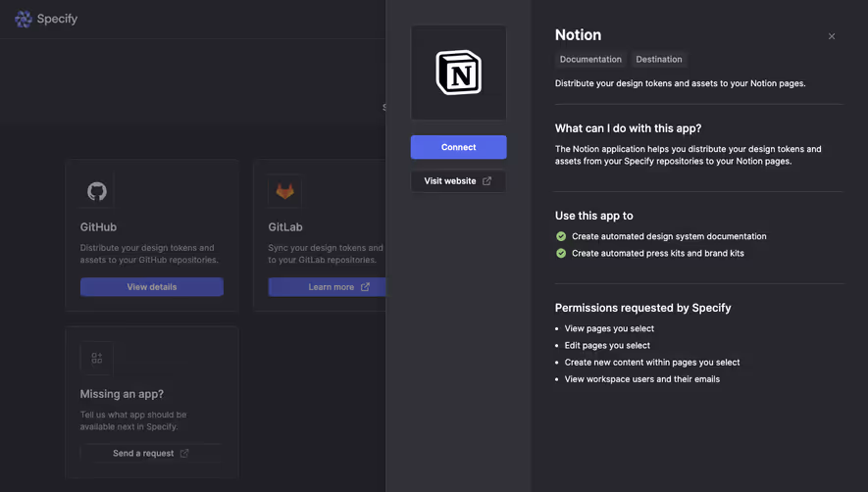Click the GitHub card title
Screen dimensions: 868x492
click(x=98, y=227)
